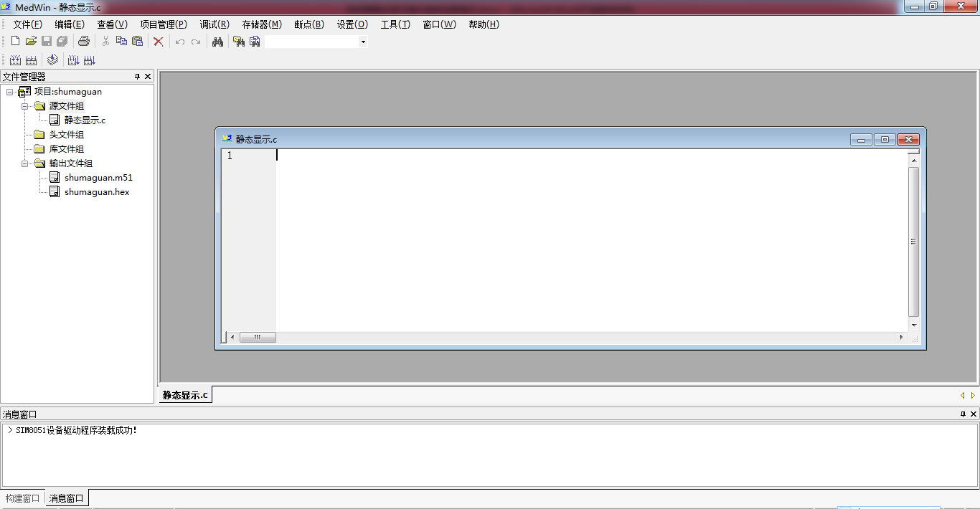Open the 设置(O) menu
Image resolution: width=980 pixels, height=509 pixels.
point(352,24)
